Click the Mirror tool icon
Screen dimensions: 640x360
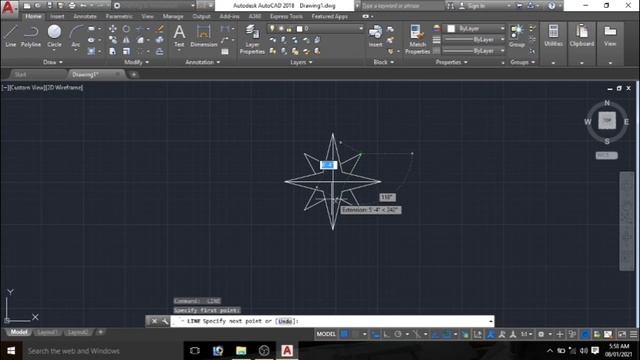click(x=126, y=40)
